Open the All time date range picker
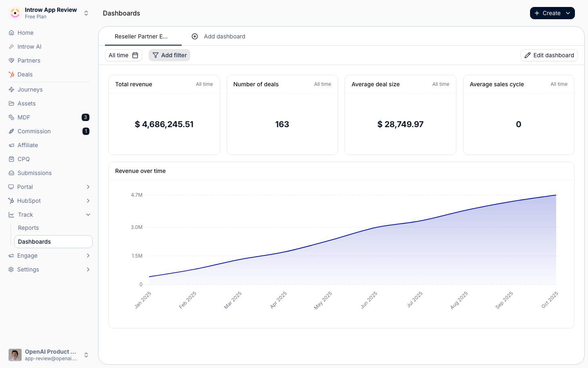Screen dimensions: 588x368 point(123,55)
